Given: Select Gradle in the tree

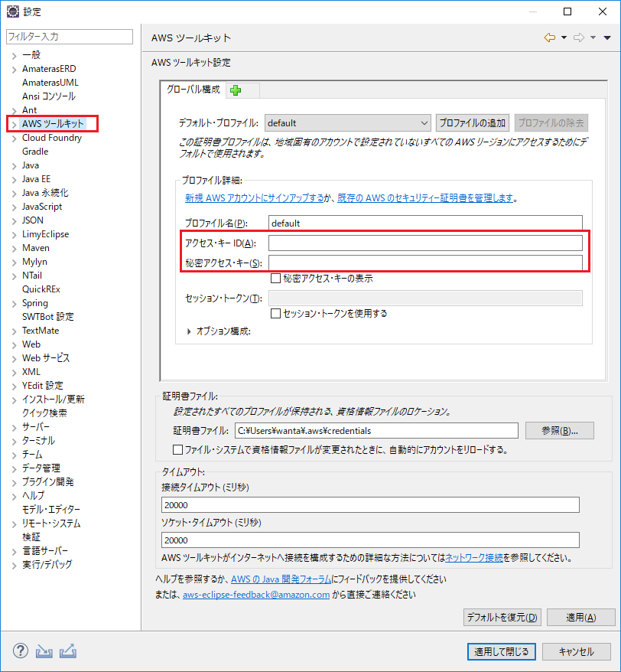Looking at the screenshot, I should click(35, 152).
